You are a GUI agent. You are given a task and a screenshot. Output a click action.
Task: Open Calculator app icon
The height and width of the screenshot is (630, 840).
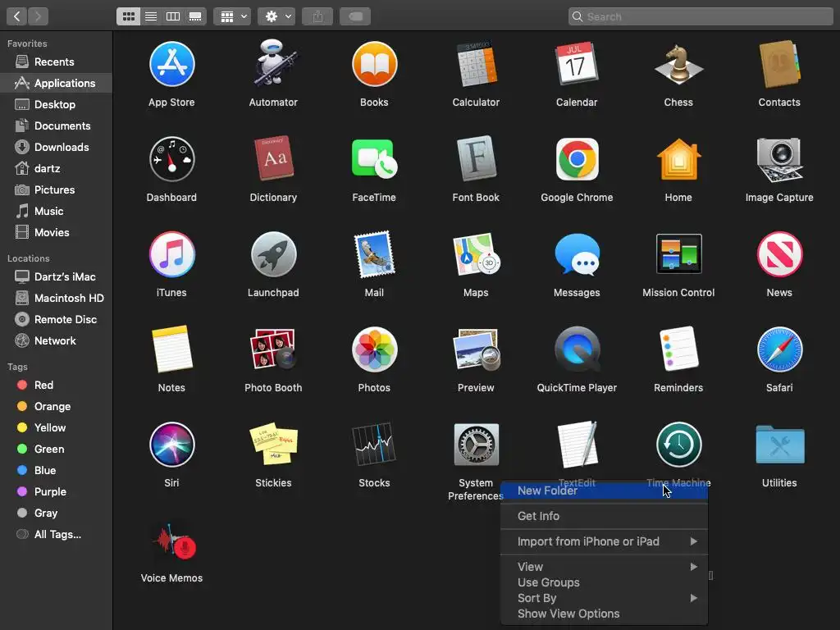(x=476, y=64)
